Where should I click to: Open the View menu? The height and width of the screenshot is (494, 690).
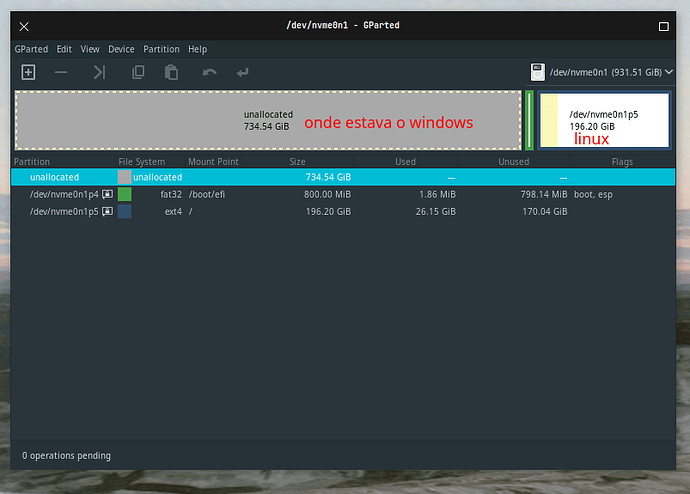tap(90, 49)
